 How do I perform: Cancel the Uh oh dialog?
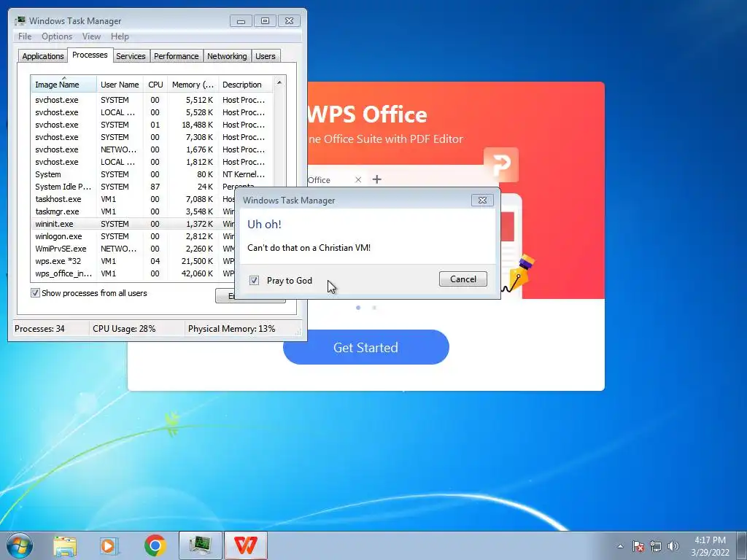coord(463,279)
